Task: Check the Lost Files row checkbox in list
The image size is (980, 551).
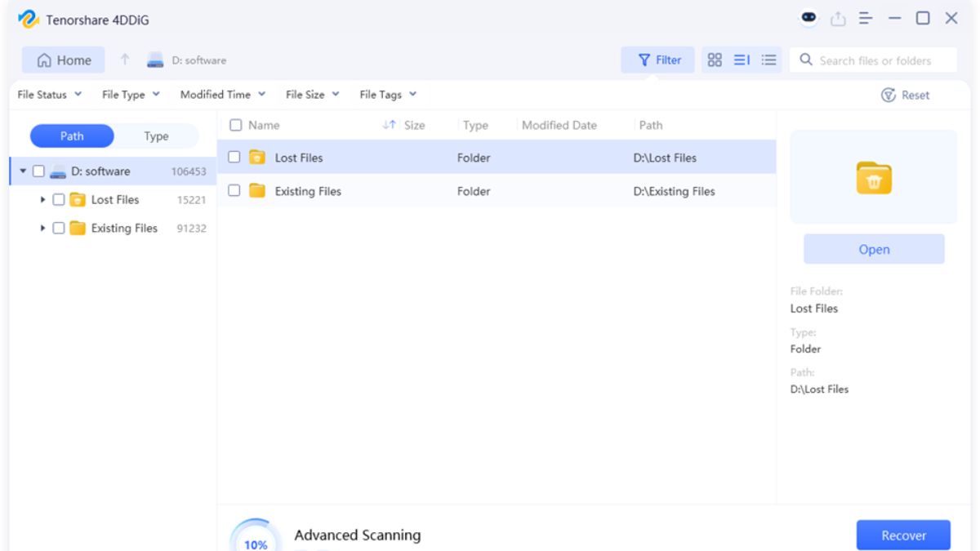Action: (x=234, y=157)
